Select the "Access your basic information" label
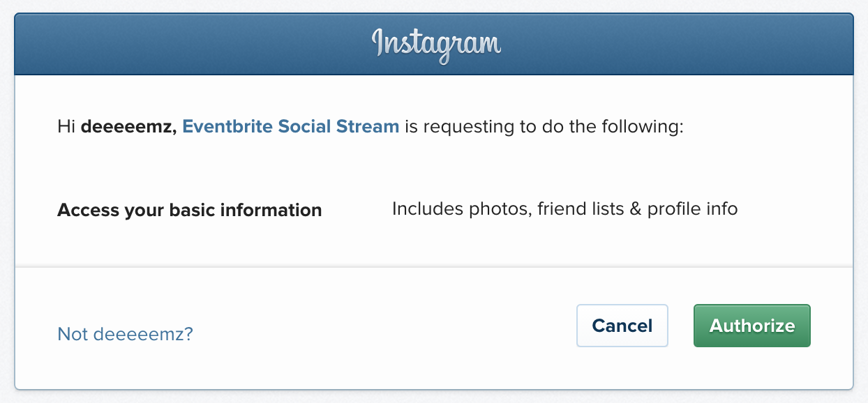 point(190,210)
